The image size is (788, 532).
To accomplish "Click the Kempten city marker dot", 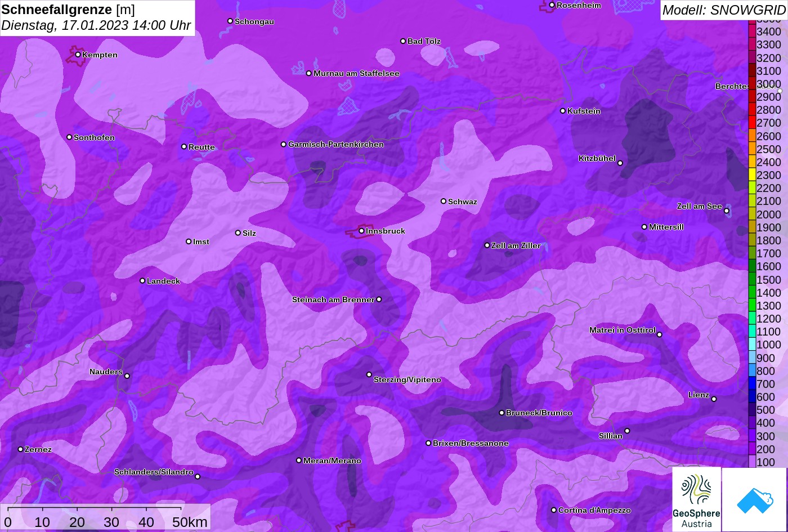I will [78, 55].
